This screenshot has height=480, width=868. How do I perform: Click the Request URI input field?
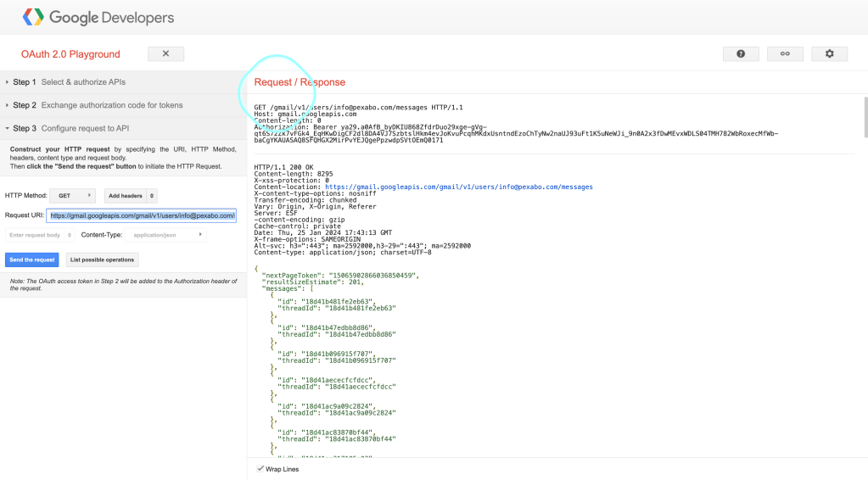point(141,215)
